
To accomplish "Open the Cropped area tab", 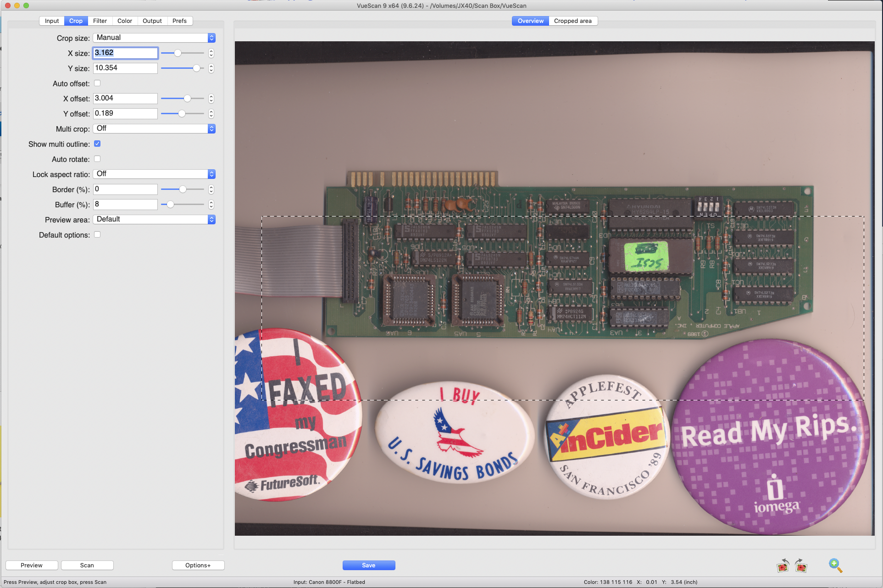I will [572, 21].
